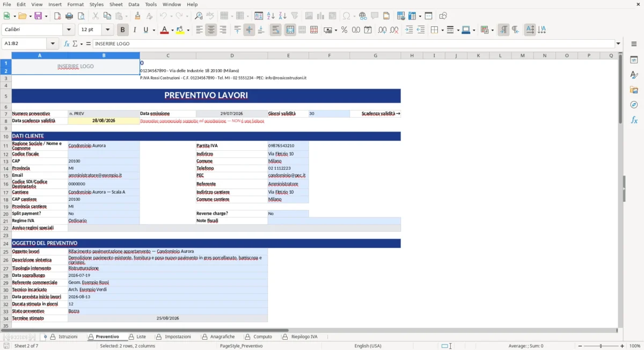Click the Sort Descending icon
This screenshot has height=350, width=644.
[x=282, y=16]
